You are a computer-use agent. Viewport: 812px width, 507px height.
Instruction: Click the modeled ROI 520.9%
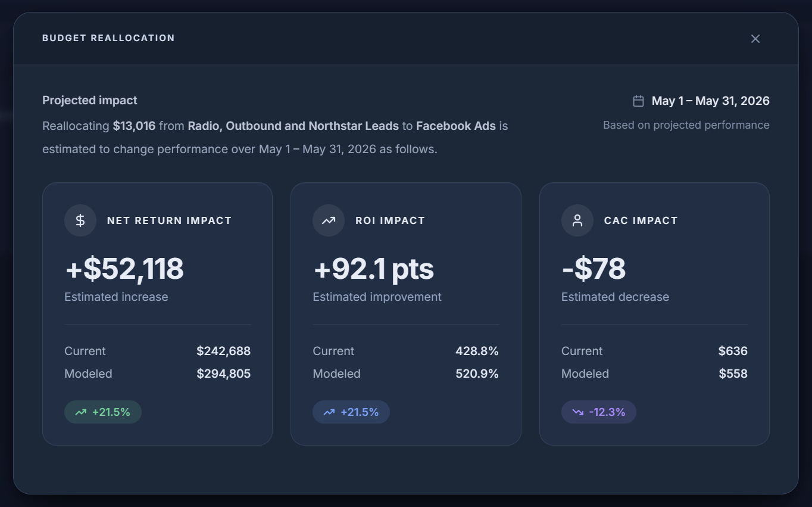tap(477, 374)
